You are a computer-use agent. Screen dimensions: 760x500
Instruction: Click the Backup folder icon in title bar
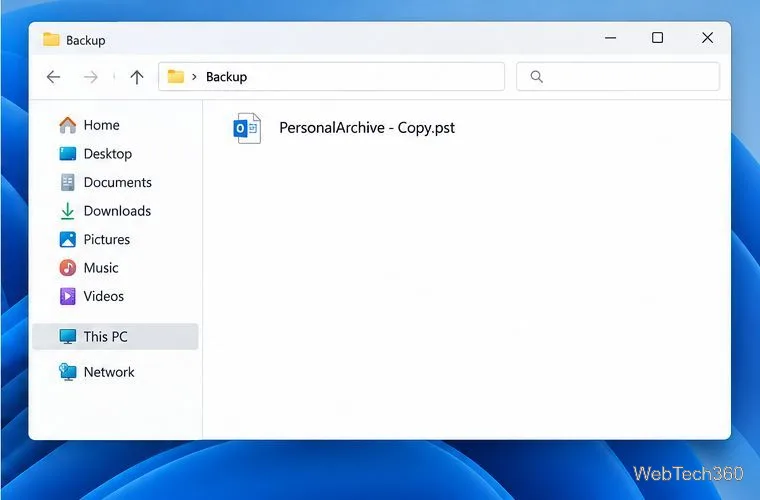pos(51,39)
